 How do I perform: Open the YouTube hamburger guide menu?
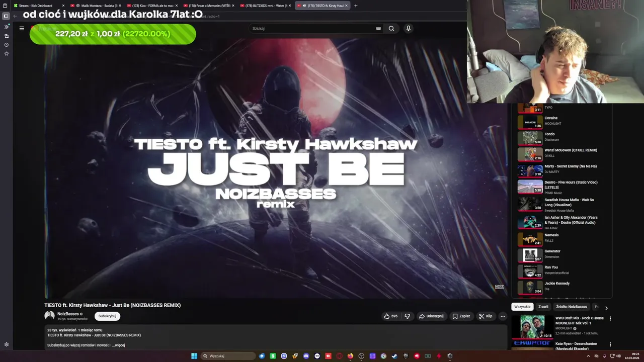click(22, 28)
